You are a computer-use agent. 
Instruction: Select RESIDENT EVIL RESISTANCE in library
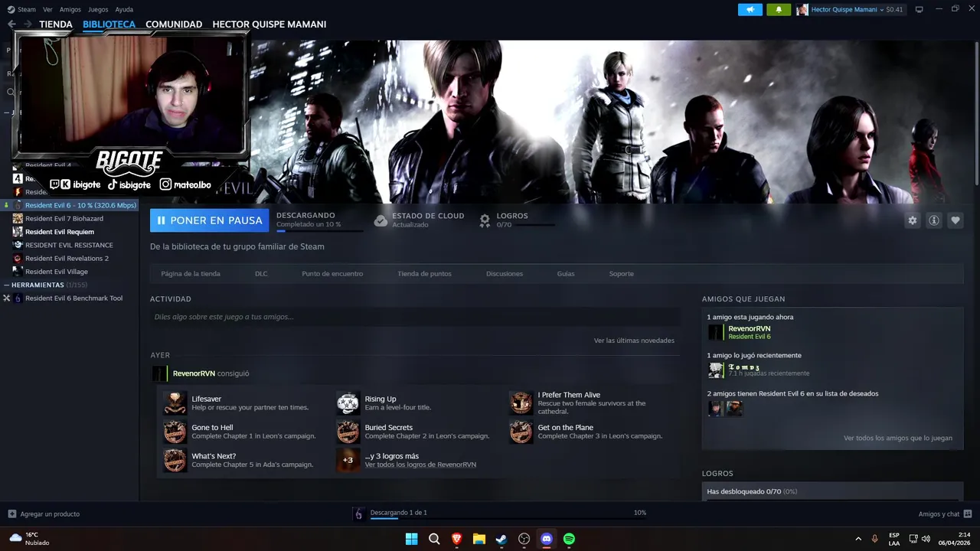70,245
